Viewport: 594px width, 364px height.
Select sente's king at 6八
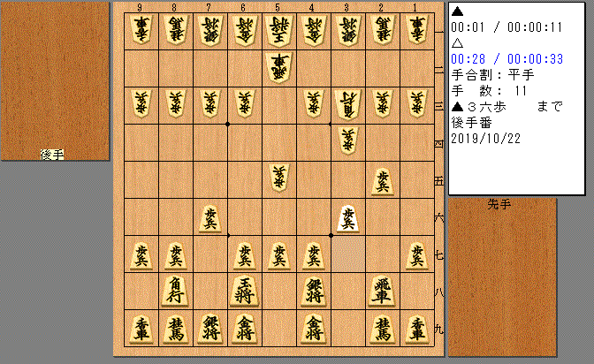tap(245, 292)
